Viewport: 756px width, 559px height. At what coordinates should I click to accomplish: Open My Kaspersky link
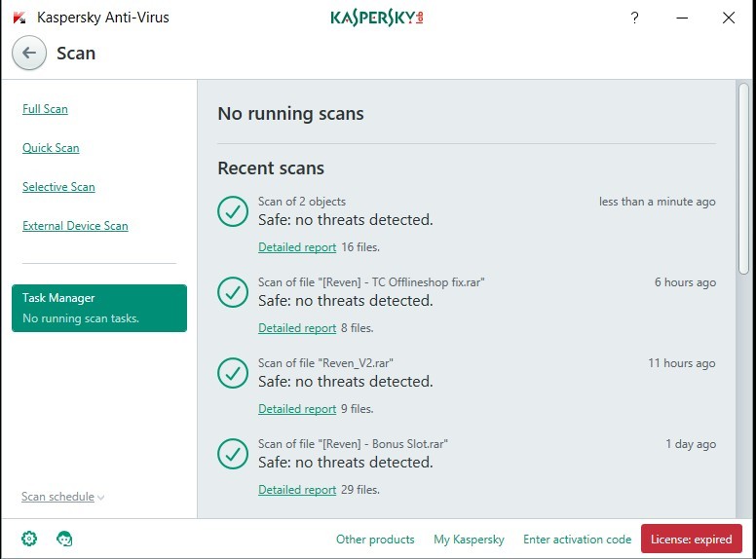[x=469, y=540]
